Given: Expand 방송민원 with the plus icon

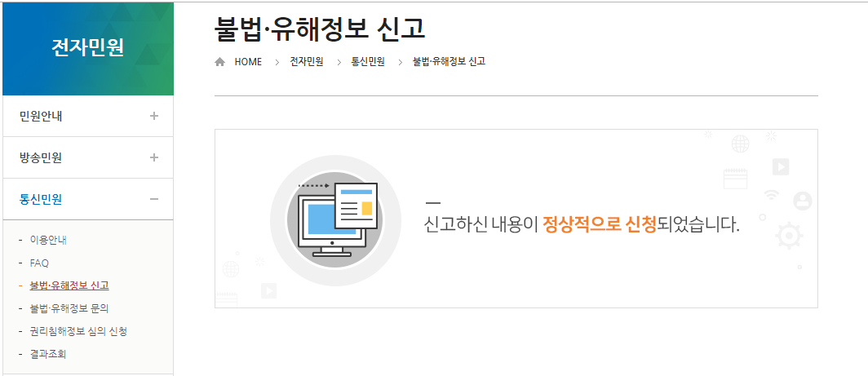Looking at the screenshot, I should (x=154, y=157).
